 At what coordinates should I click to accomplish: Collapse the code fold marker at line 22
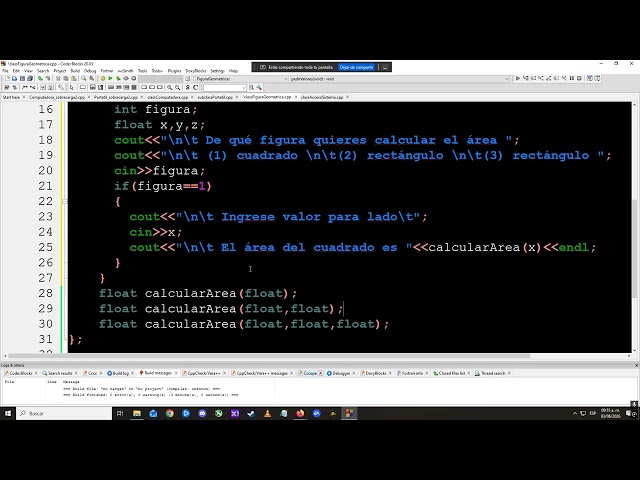[64, 201]
